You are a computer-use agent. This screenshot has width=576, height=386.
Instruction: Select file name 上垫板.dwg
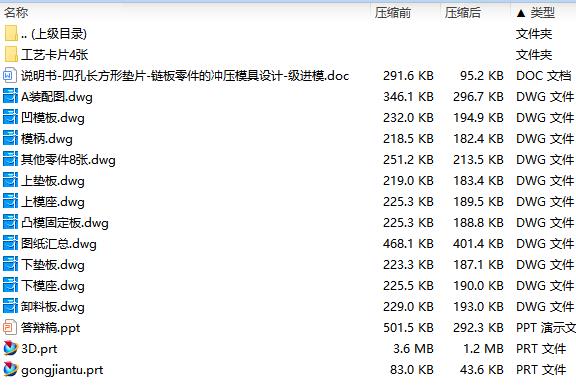click(53, 181)
